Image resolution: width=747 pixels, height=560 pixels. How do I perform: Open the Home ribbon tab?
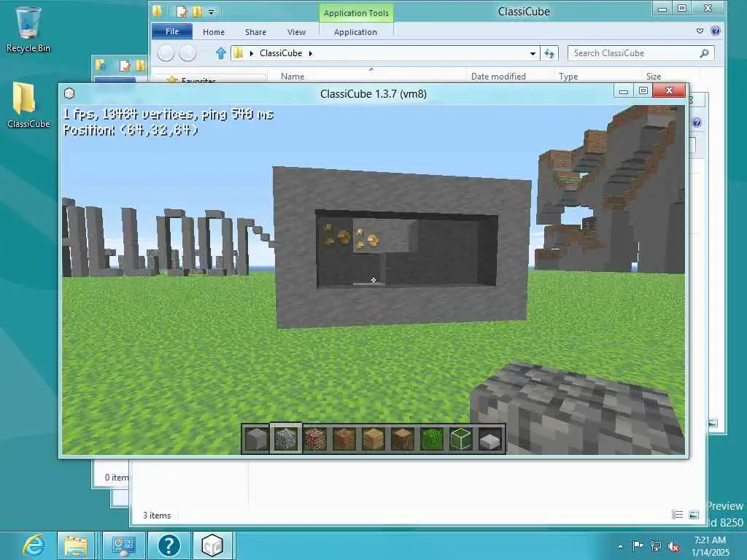tap(214, 32)
